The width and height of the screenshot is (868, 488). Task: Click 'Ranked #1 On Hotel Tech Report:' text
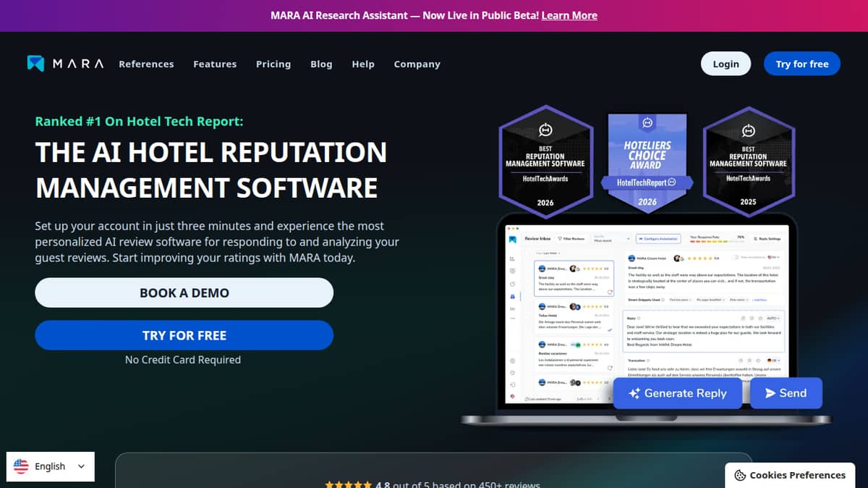pyautogui.click(x=139, y=122)
